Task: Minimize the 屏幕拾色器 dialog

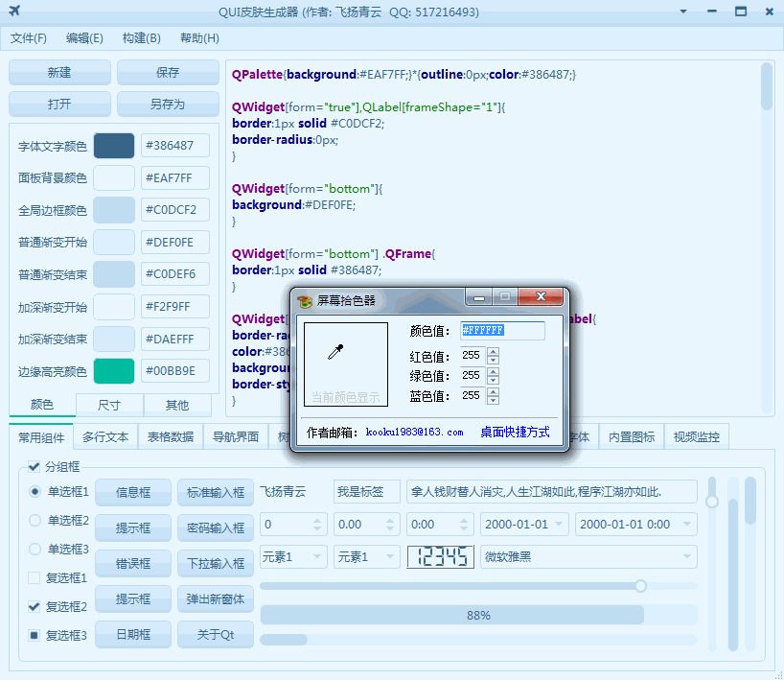Action: coord(479,297)
